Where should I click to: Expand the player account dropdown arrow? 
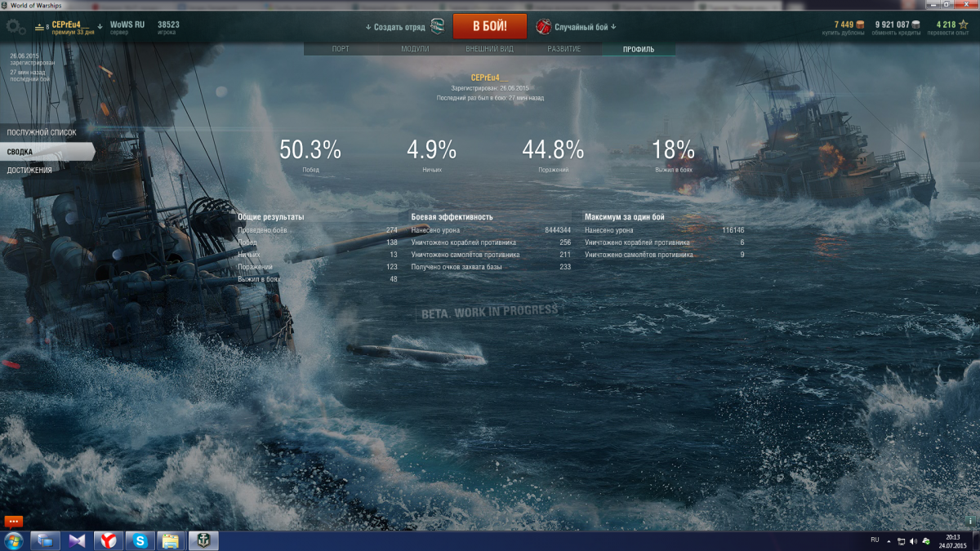[x=100, y=25]
